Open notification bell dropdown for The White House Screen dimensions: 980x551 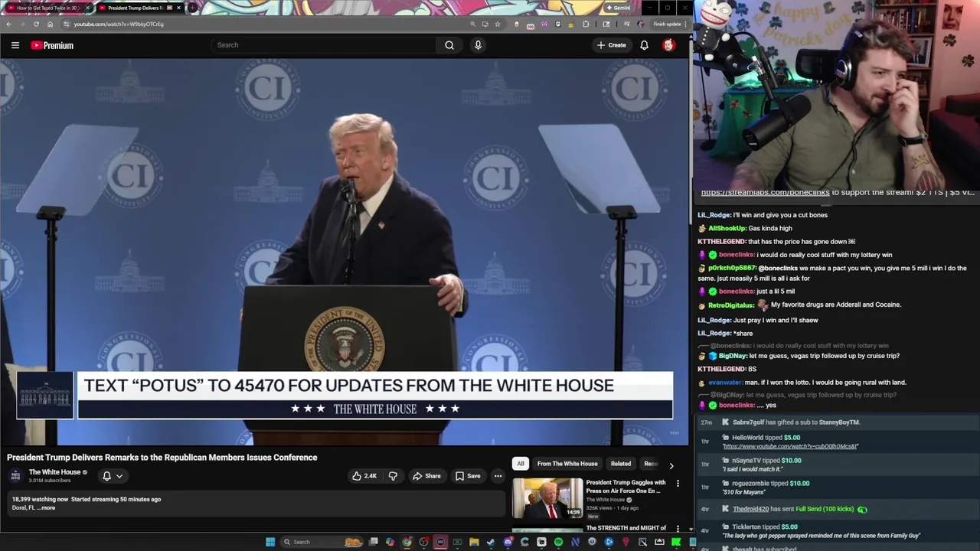pyautogui.click(x=112, y=476)
